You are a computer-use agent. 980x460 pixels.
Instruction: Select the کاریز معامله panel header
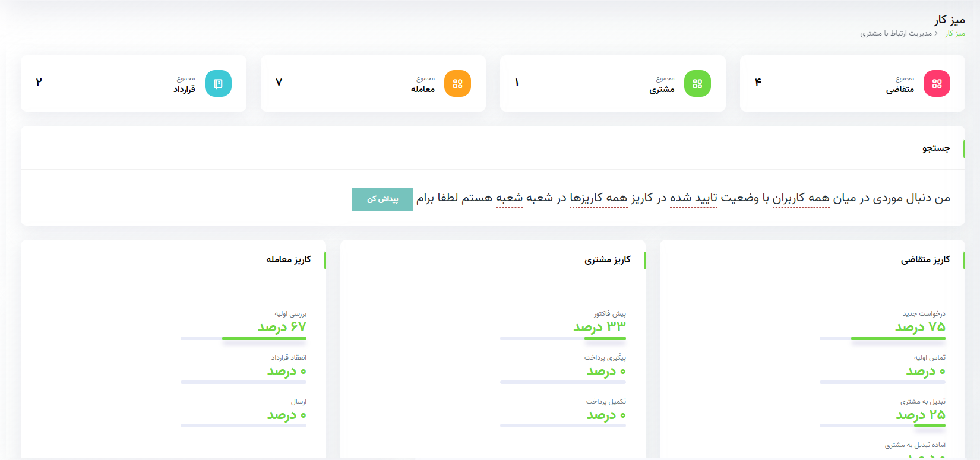[x=288, y=260]
